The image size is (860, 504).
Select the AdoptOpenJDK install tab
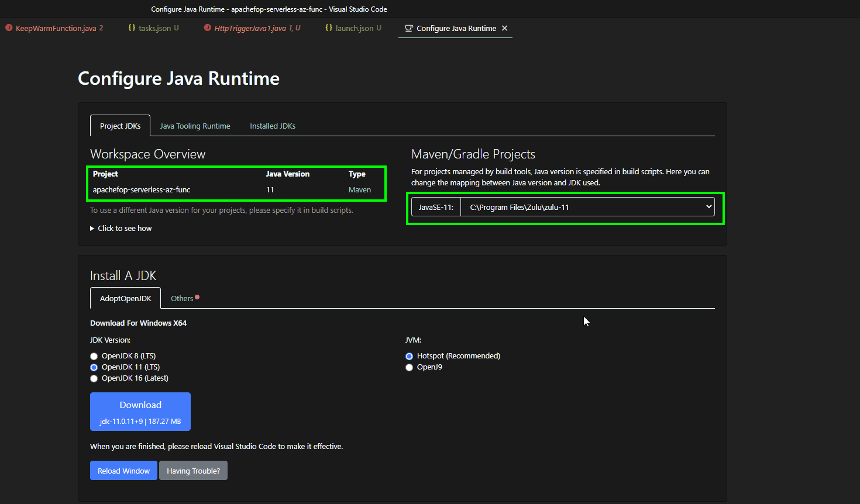[x=125, y=298]
